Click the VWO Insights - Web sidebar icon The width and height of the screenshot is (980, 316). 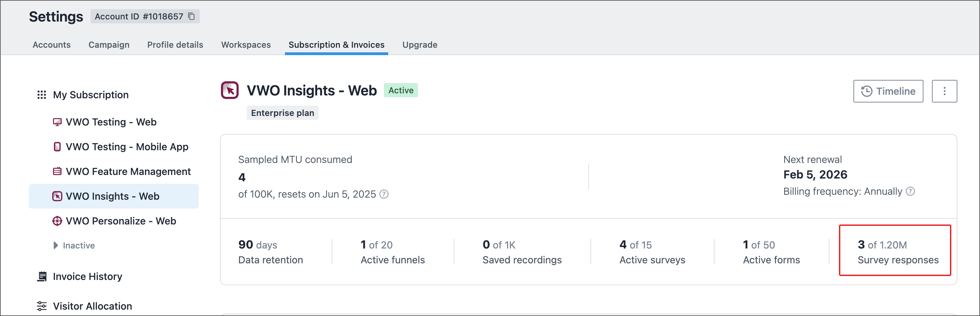(57, 196)
